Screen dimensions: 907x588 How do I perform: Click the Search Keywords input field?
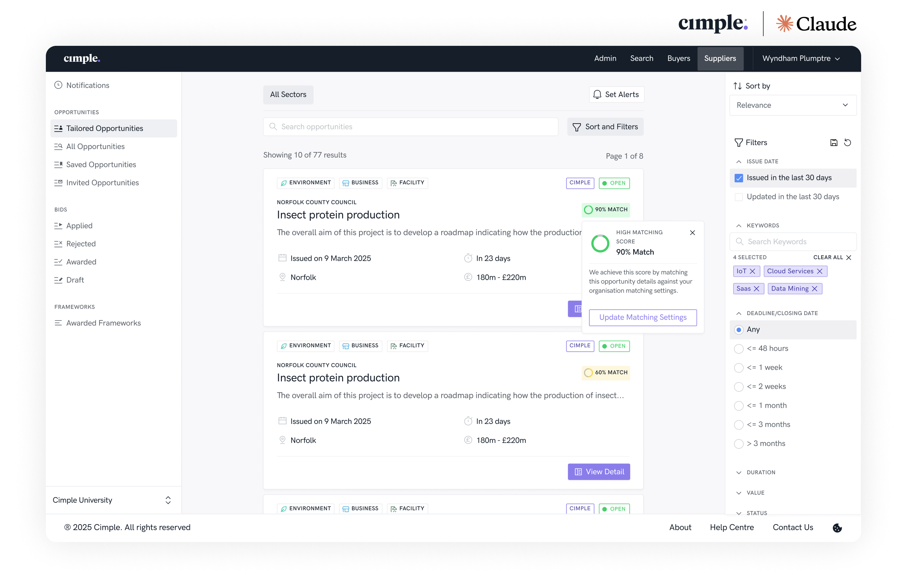click(793, 242)
